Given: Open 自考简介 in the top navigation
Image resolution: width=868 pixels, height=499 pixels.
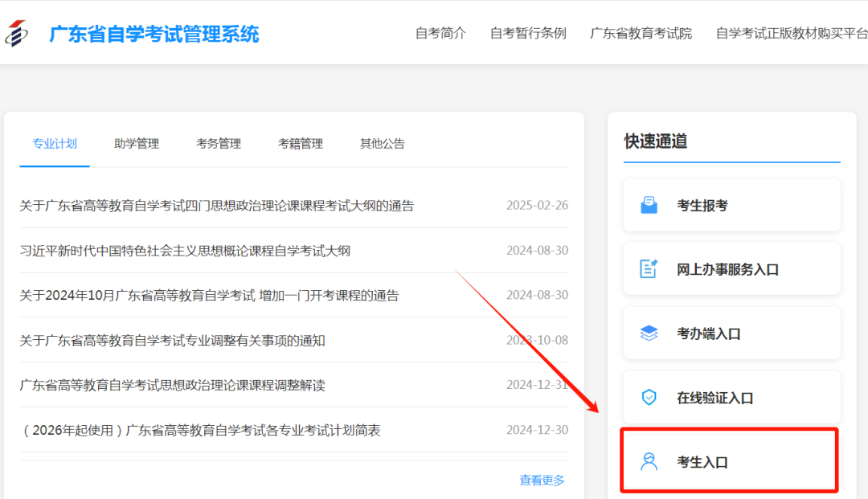Looking at the screenshot, I should click(x=440, y=34).
